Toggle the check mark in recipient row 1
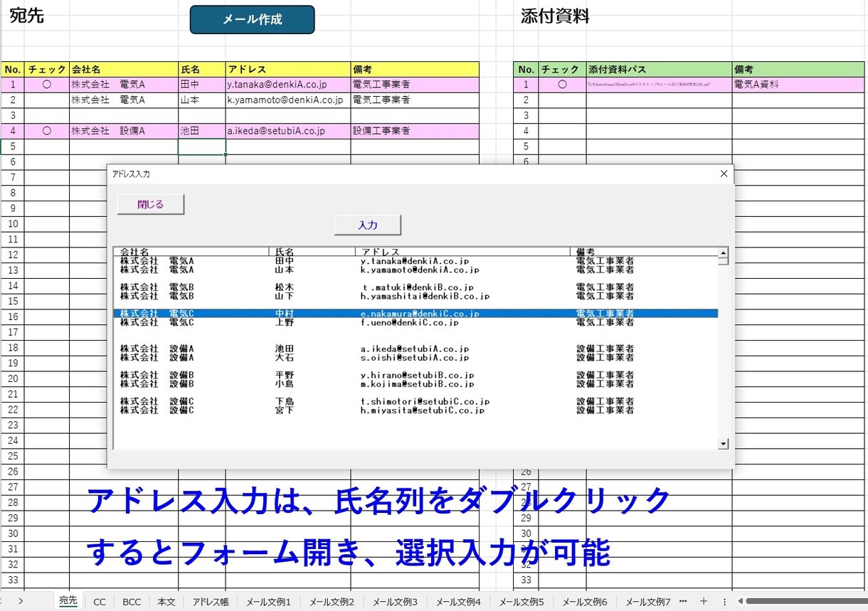 [x=47, y=85]
